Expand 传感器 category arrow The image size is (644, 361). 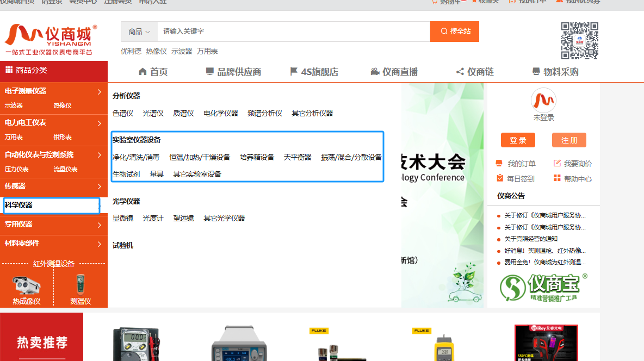coord(100,186)
